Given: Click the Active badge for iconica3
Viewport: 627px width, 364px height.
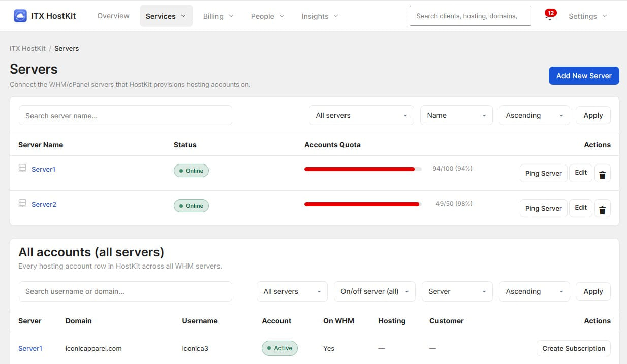Looking at the screenshot, I should pos(279,348).
